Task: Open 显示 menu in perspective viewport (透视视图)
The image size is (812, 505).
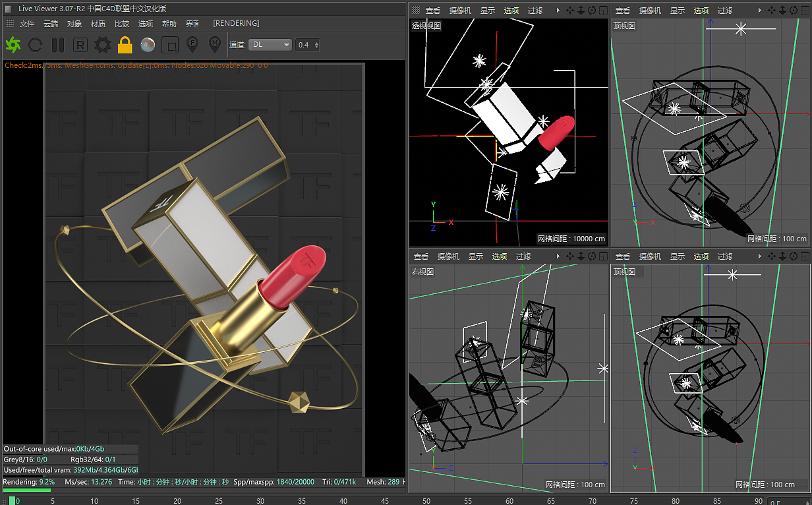Action: (488, 11)
